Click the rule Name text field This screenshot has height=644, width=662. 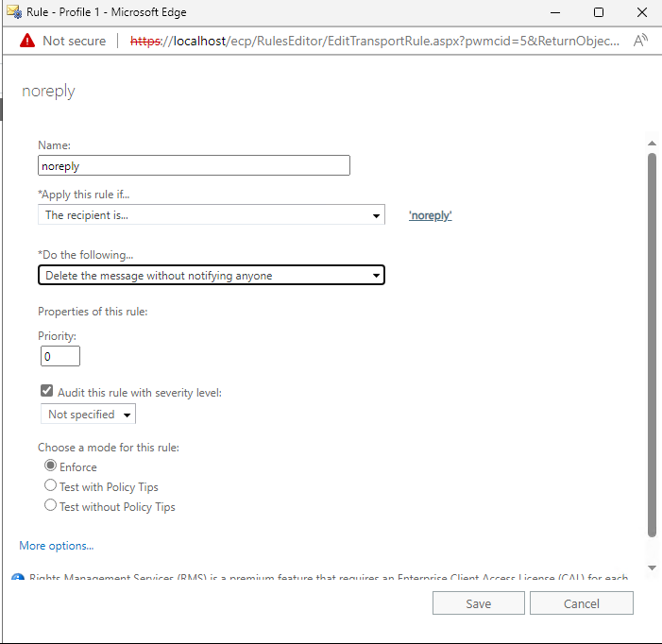coord(194,166)
